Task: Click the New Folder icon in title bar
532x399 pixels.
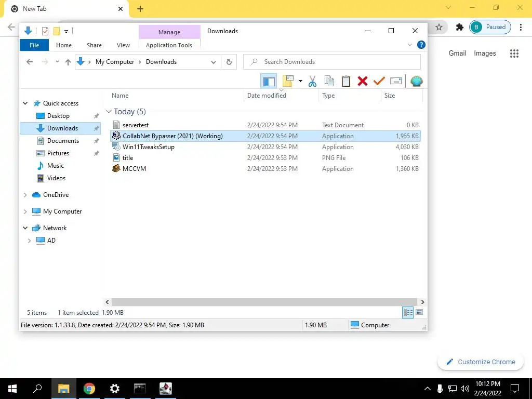Action: click(57, 31)
